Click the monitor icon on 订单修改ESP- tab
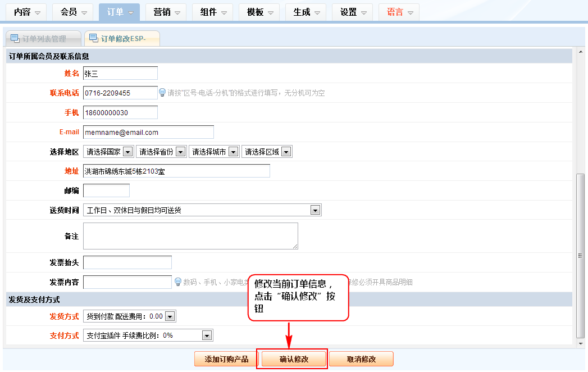Screen dimensions: 588x372 tap(93, 38)
